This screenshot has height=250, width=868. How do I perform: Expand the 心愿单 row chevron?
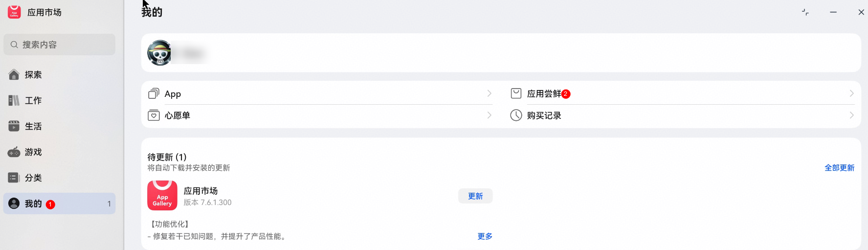(x=489, y=115)
